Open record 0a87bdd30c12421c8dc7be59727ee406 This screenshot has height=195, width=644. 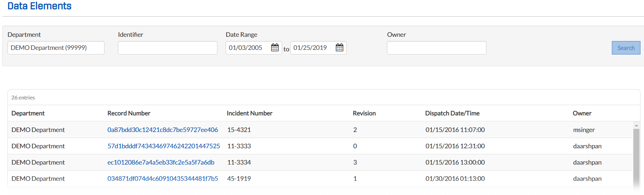[163, 130]
